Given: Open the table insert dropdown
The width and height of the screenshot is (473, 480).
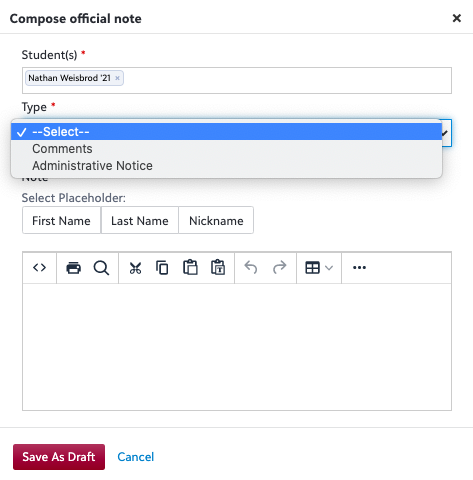Looking at the screenshot, I should [x=319, y=268].
